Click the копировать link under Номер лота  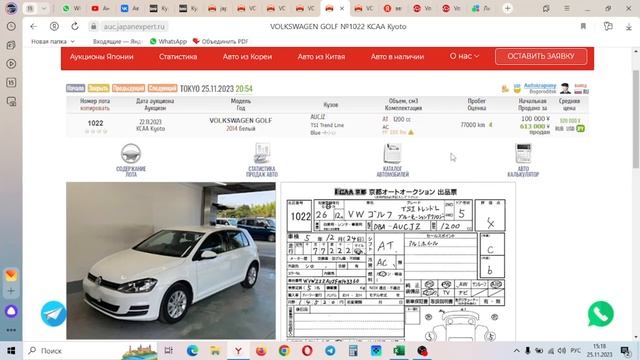(x=95, y=108)
